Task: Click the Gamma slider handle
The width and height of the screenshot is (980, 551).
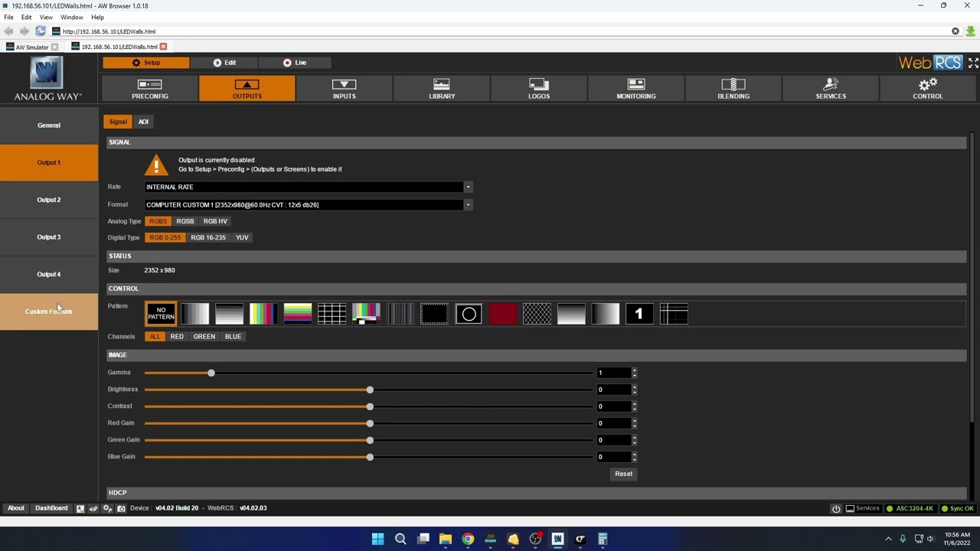Action: (x=211, y=373)
